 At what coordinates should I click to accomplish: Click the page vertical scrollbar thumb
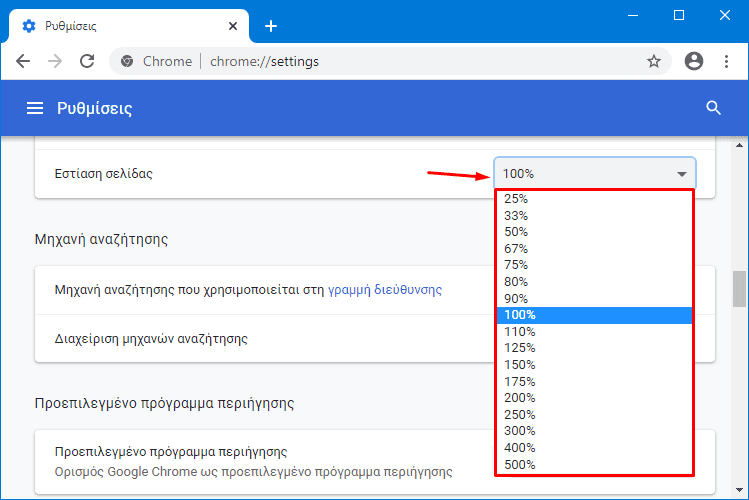point(739,289)
